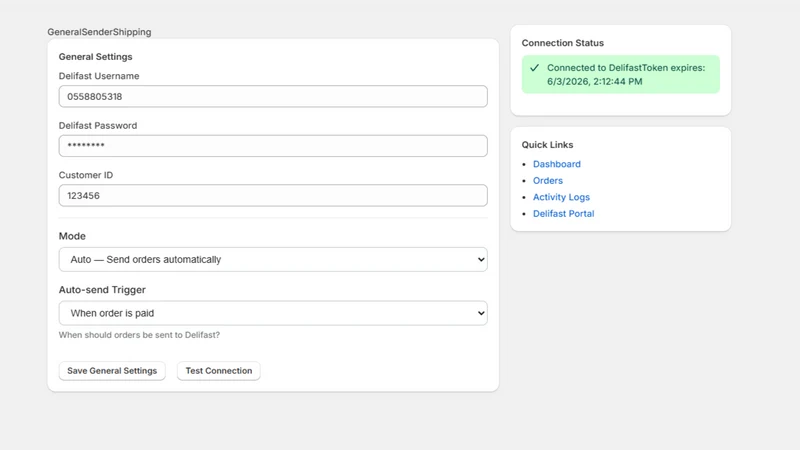Click the Test Connection button

218,371
